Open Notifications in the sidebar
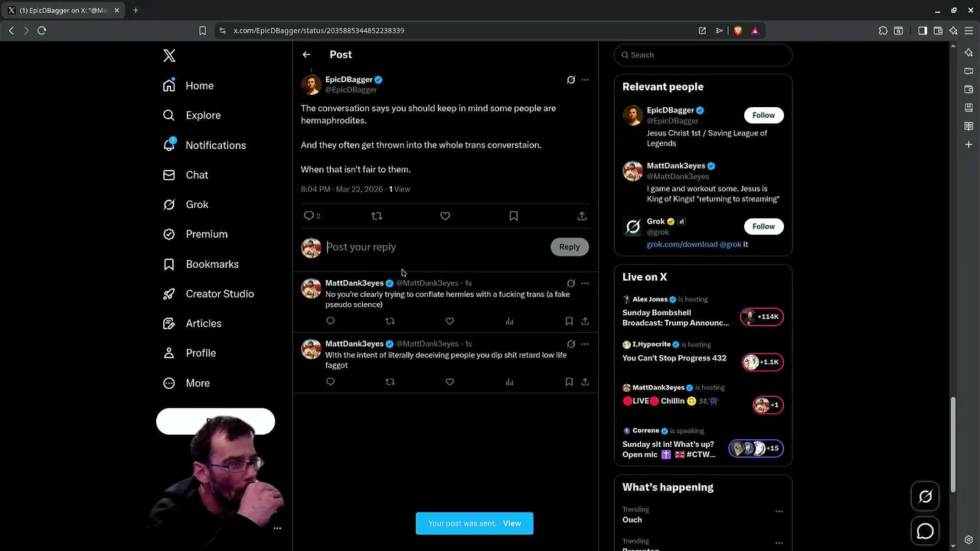This screenshot has width=980, height=551. pyautogui.click(x=204, y=145)
